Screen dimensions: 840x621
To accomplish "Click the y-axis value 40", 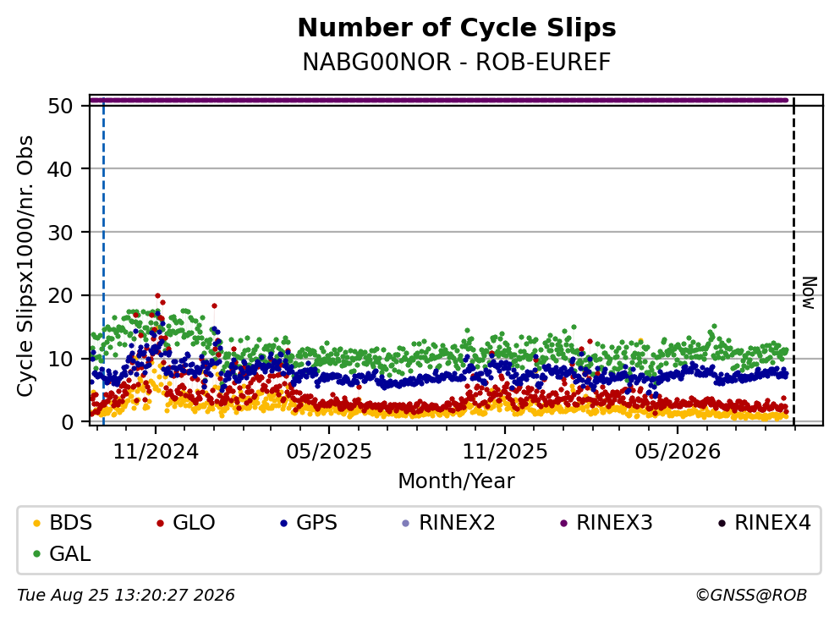I will click(60, 169).
